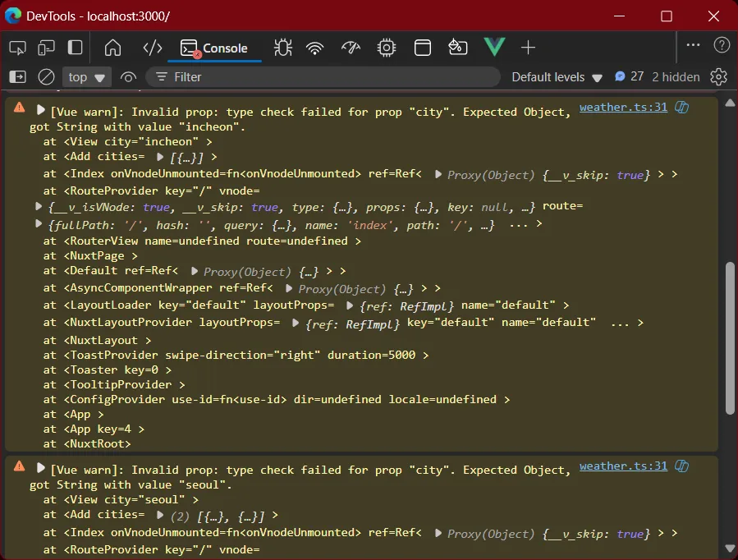Click Copilot explain icon for incheon warning

pos(681,108)
